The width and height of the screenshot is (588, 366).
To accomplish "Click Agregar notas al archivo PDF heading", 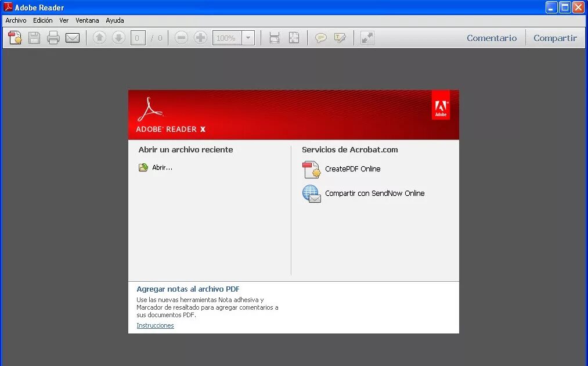I will point(188,289).
